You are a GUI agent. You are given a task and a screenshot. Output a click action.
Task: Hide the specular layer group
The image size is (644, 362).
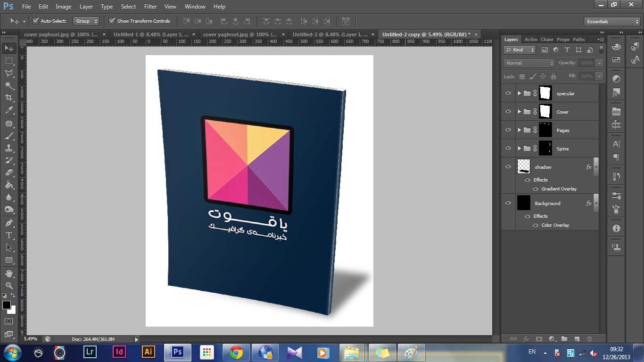click(x=508, y=93)
